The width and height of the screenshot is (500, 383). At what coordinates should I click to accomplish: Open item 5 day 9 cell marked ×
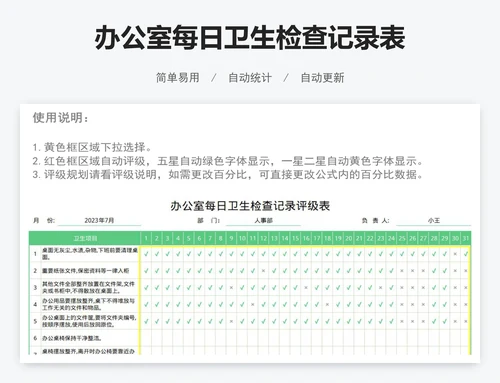point(231,321)
